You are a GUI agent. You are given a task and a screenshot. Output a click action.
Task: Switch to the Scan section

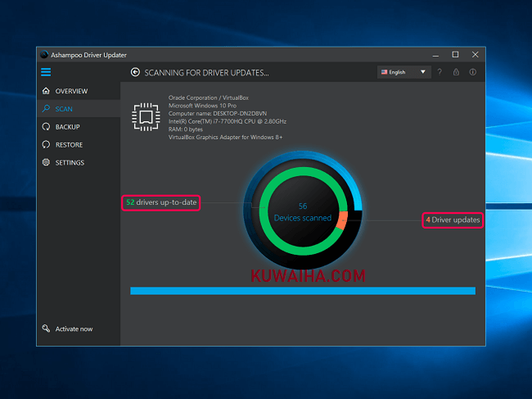pyautogui.click(x=79, y=109)
